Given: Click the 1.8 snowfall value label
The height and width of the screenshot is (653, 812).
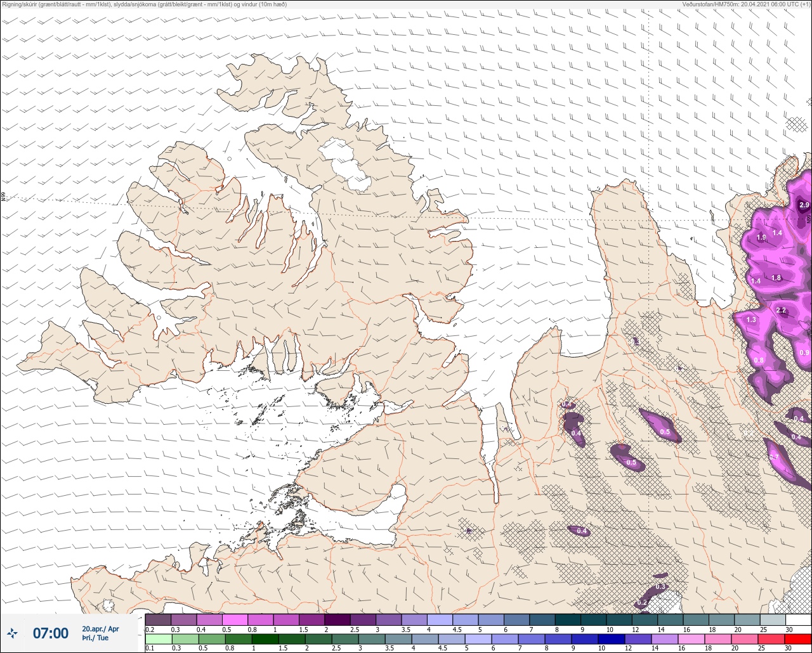Looking at the screenshot, I should pos(776,278).
